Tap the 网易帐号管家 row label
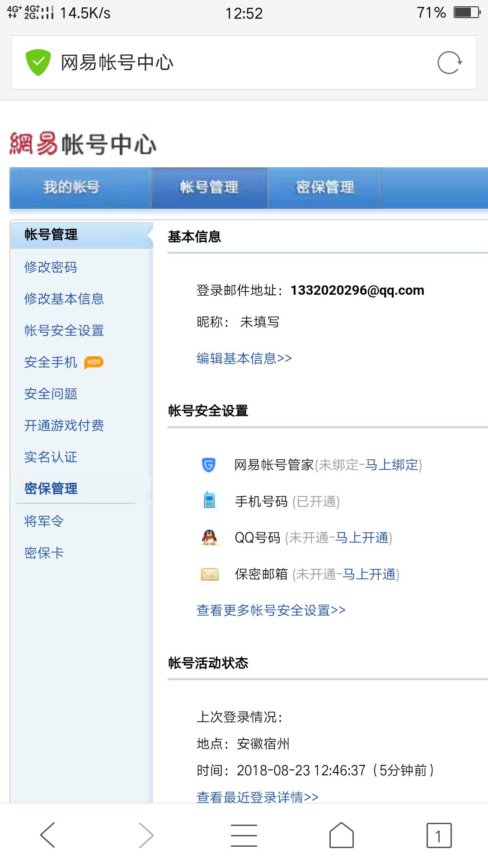The height and width of the screenshot is (868, 488). tap(274, 465)
